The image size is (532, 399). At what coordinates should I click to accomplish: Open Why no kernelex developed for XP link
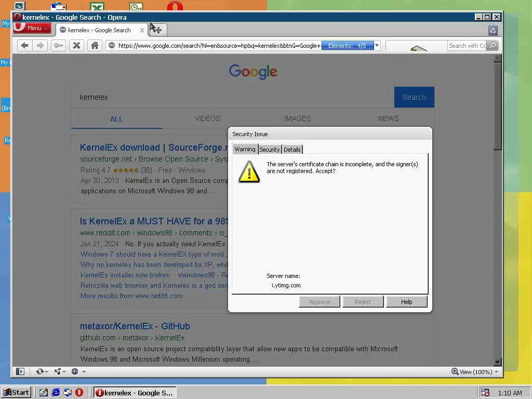154,264
